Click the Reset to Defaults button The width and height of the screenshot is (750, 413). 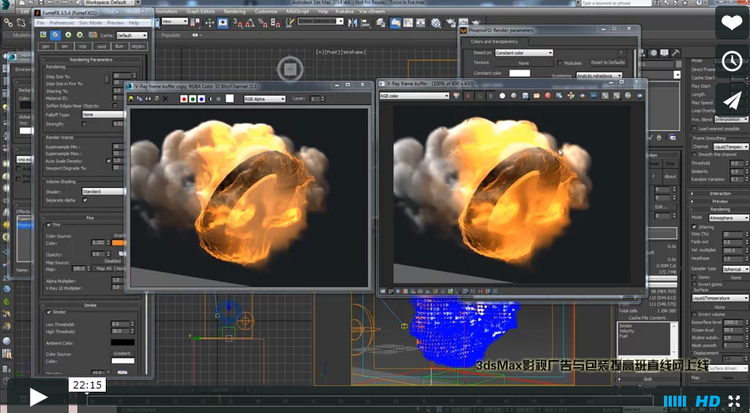(x=607, y=63)
